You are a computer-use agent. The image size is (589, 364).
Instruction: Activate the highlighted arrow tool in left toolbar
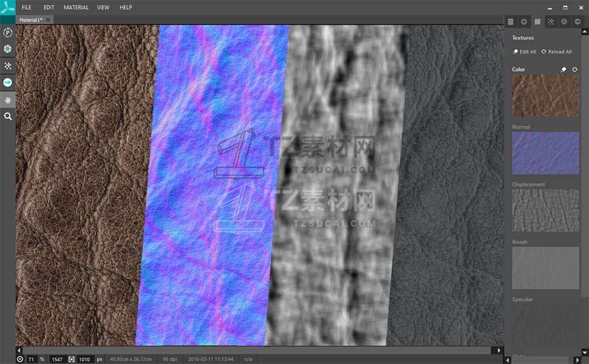tap(7, 83)
